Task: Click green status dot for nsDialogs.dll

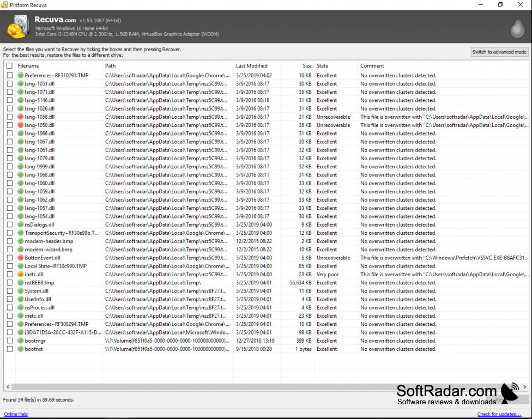Action: pyautogui.click(x=20, y=224)
